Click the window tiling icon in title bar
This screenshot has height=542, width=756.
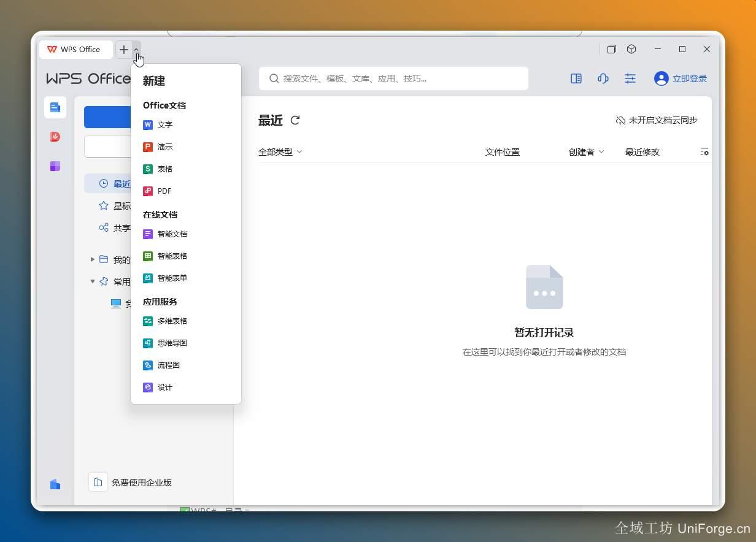tap(612, 49)
